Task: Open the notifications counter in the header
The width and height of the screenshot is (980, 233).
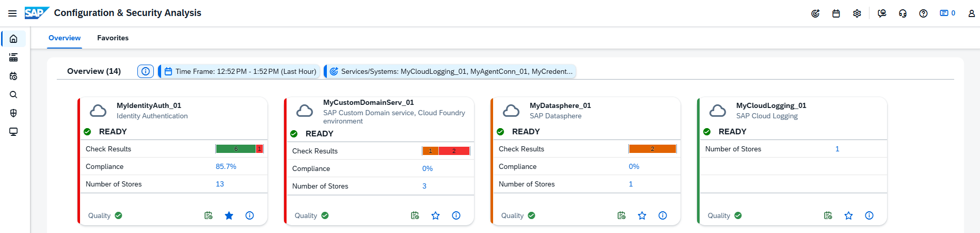Action: [x=947, y=13]
